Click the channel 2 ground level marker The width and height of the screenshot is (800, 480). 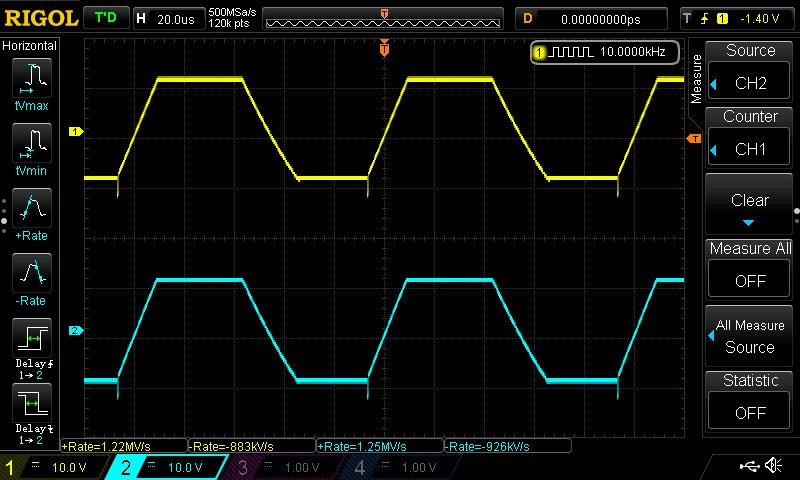click(76, 331)
